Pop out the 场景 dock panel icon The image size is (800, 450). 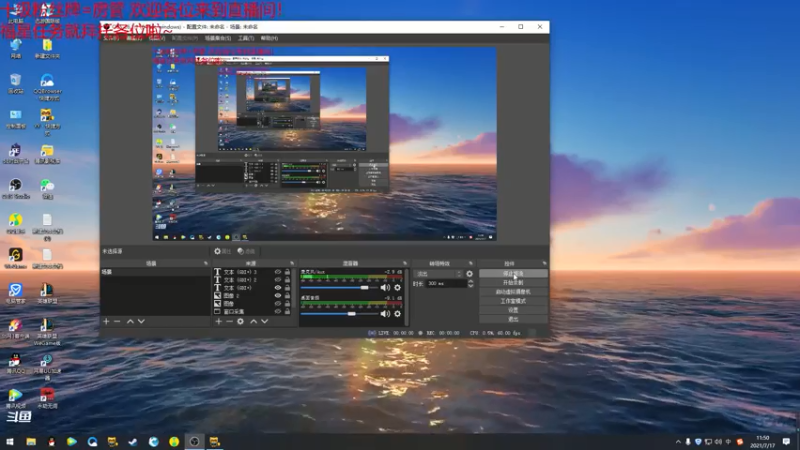tap(206, 263)
